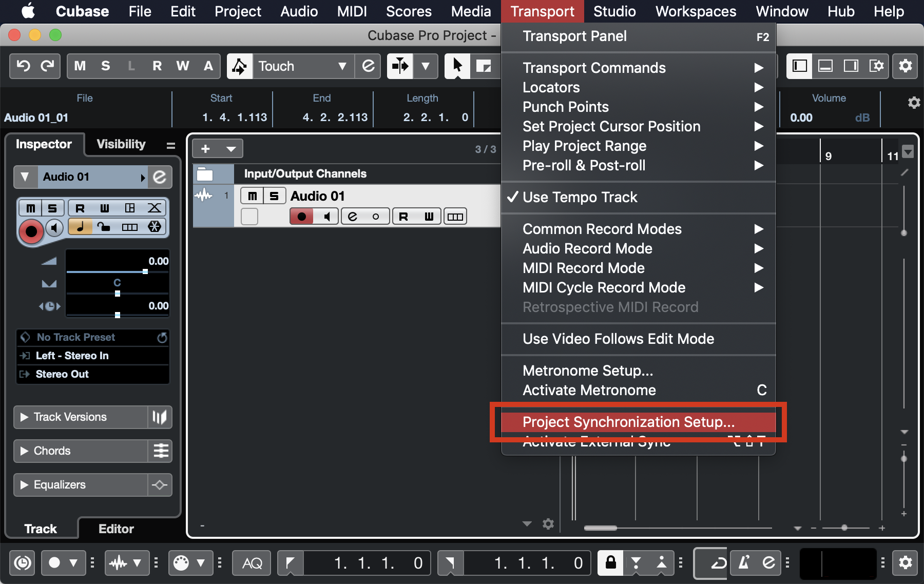This screenshot has width=924, height=584.
Task: Mute Audio 01 in track list
Action: [x=252, y=196]
